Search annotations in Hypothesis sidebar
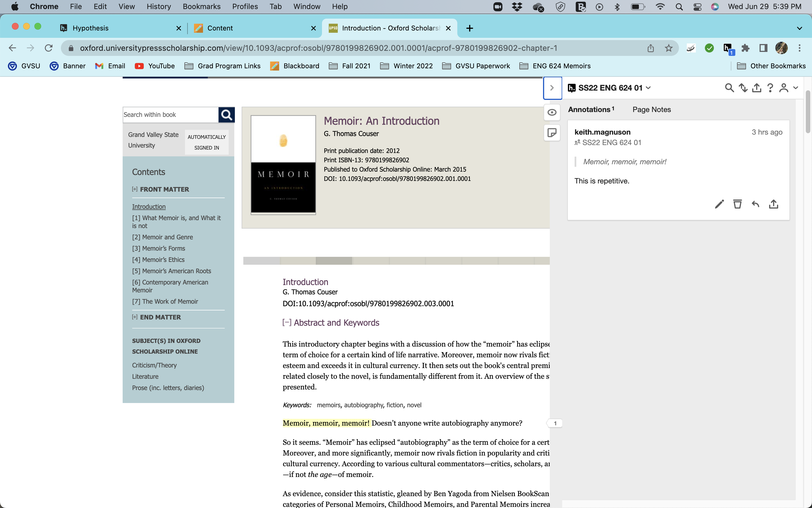 (x=729, y=88)
